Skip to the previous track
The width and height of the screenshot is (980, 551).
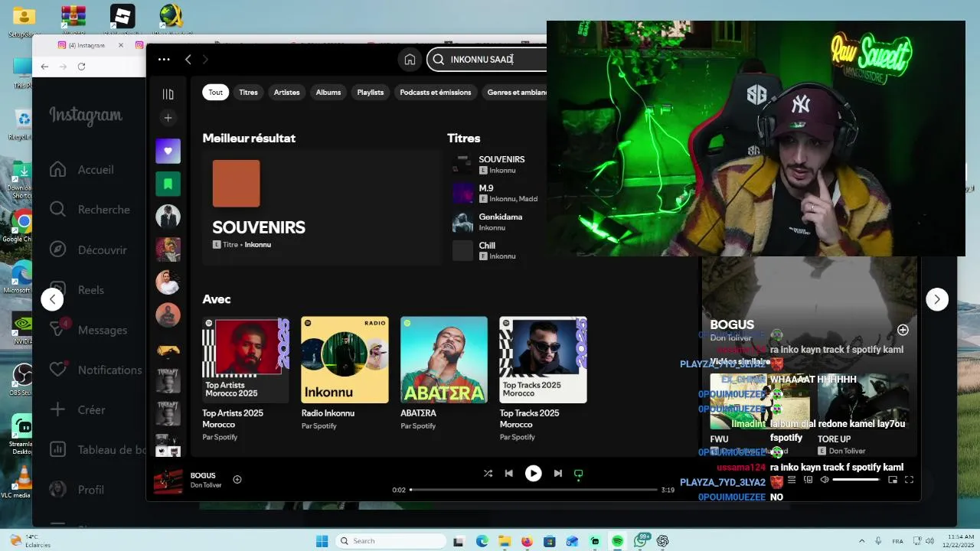(508, 474)
